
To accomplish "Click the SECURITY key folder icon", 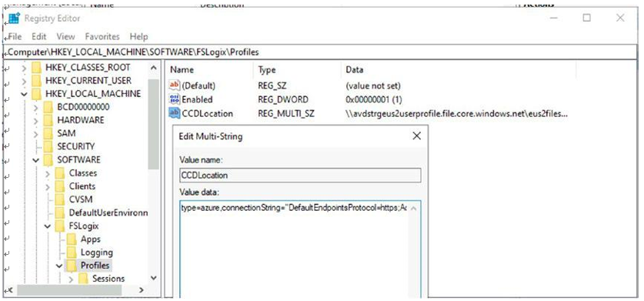I will coord(48,146).
